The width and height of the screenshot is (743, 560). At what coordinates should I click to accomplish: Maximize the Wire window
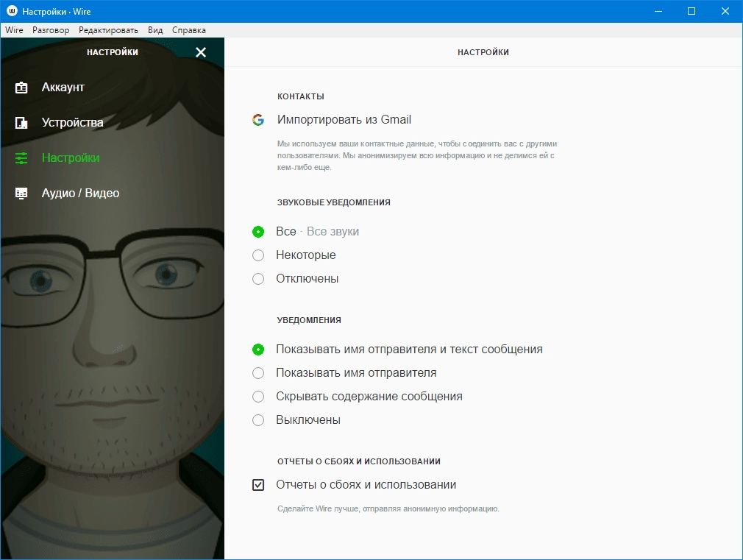tap(692, 11)
